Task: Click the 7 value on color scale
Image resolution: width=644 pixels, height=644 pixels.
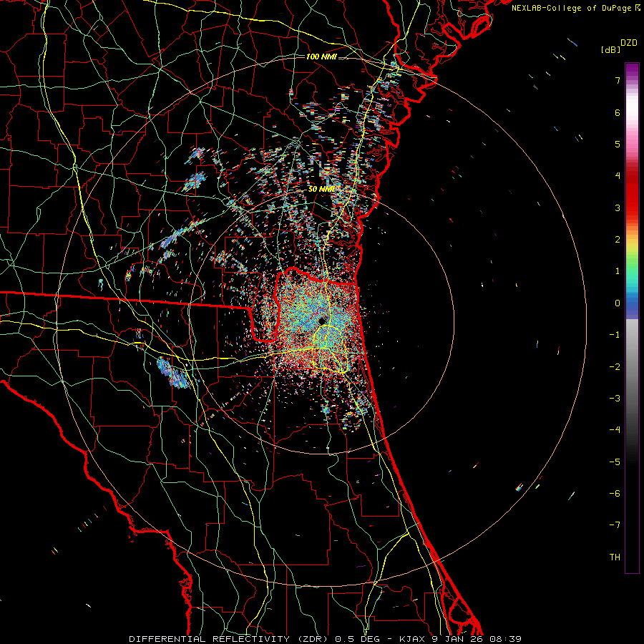Action: [618, 80]
